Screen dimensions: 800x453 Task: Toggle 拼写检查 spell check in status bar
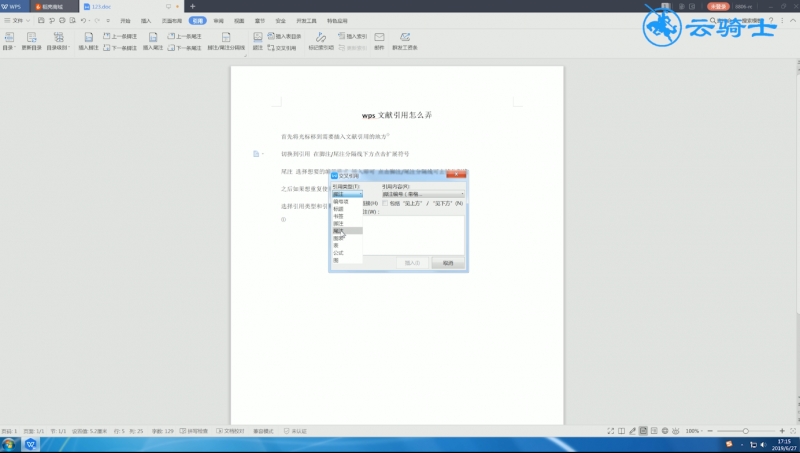[194, 431]
